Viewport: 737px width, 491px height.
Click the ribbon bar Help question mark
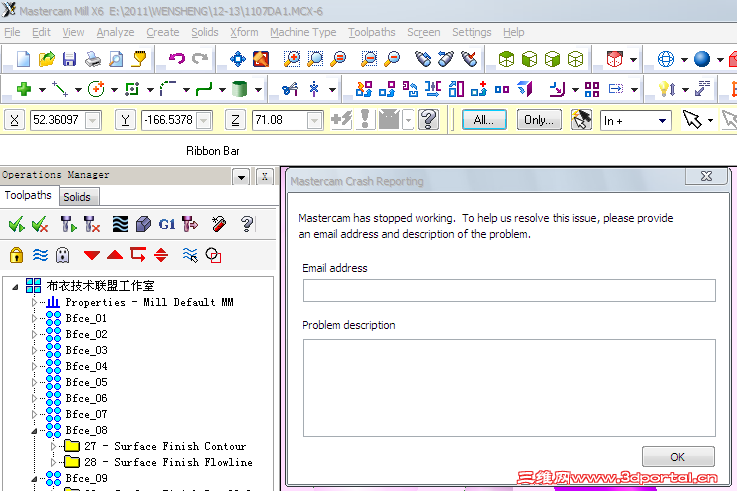point(428,120)
